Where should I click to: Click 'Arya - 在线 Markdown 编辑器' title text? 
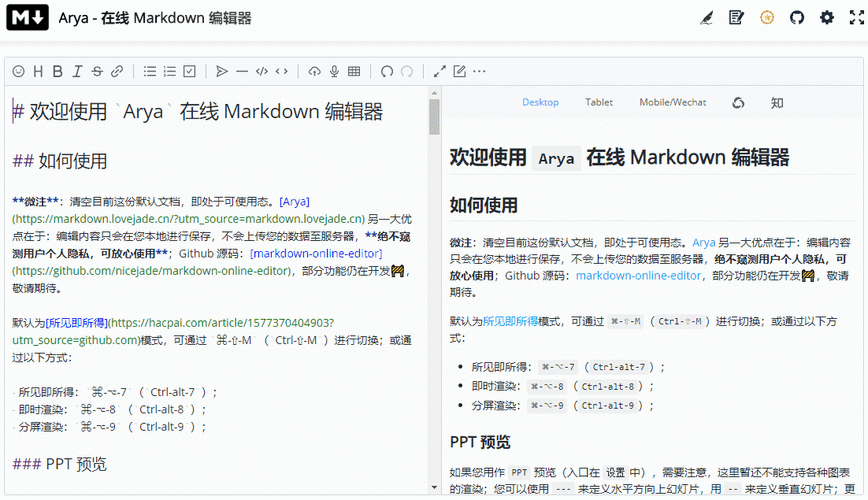point(155,18)
